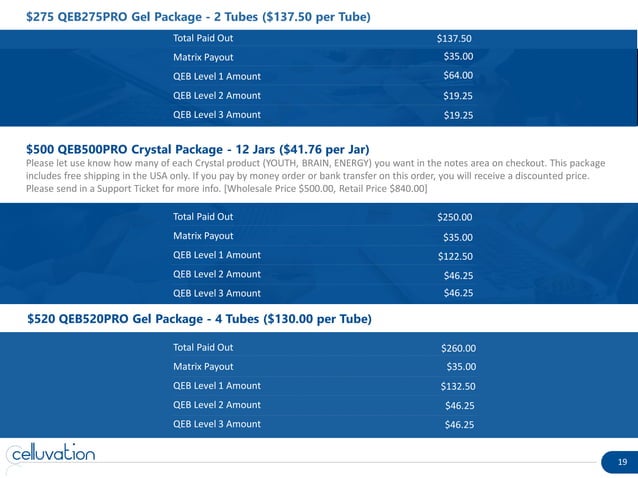
Task: Click Matrix Payout label in Crystal Package table
Action: point(203,236)
